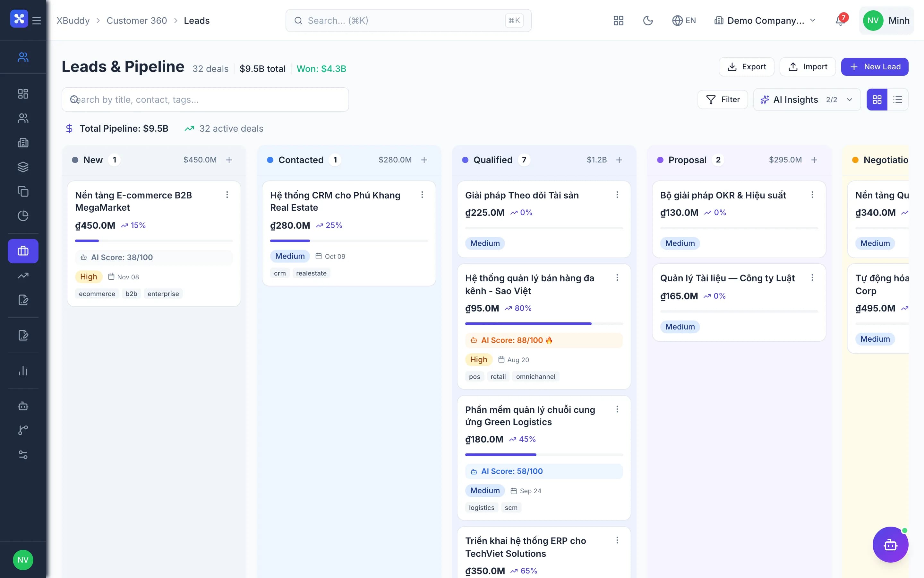Open sidebar trending line icon
This screenshot has height=578, width=924.
(23, 276)
